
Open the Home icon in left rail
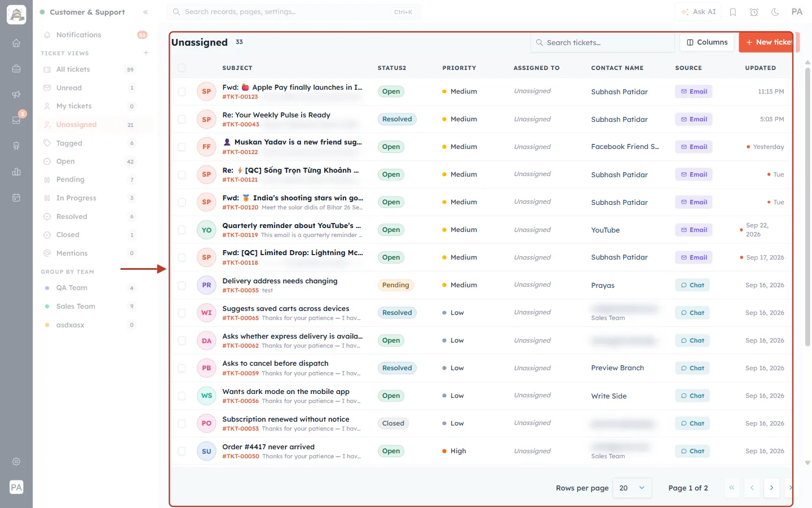tap(16, 43)
